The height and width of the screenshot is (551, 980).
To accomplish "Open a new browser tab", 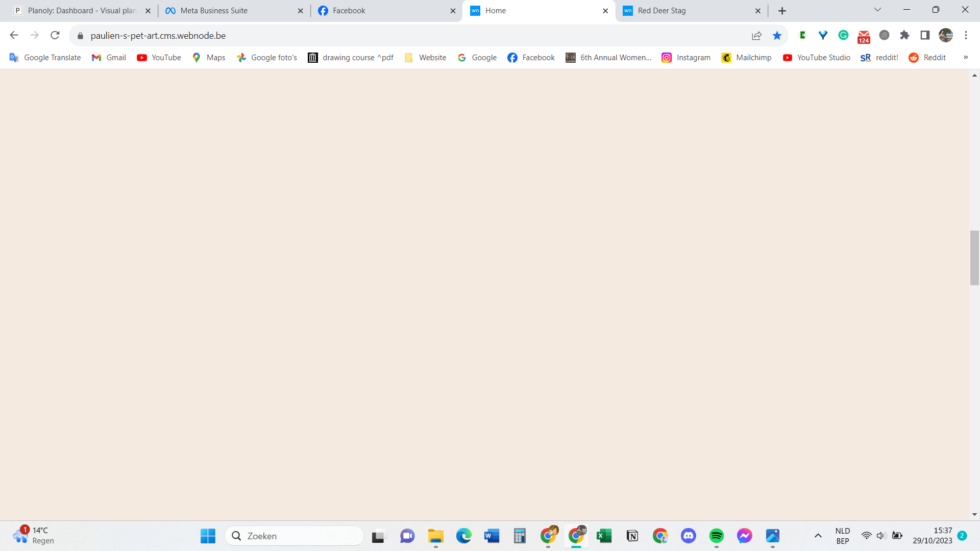I will pos(782,11).
